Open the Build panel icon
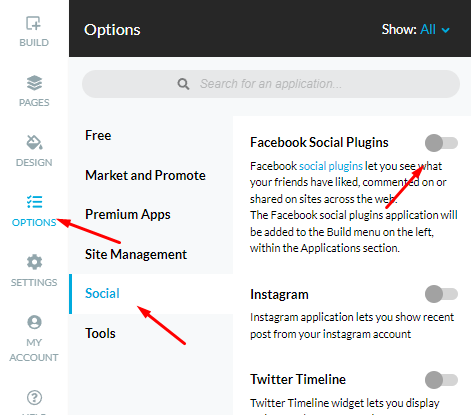Image resolution: width=471 pixels, height=415 pixels. (33, 23)
